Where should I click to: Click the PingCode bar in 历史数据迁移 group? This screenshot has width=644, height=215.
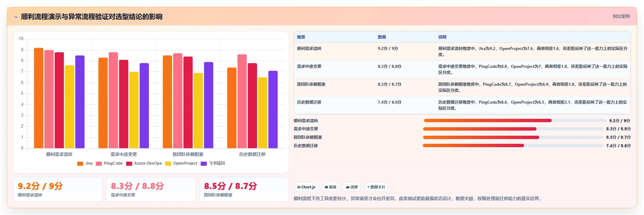point(242,101)
